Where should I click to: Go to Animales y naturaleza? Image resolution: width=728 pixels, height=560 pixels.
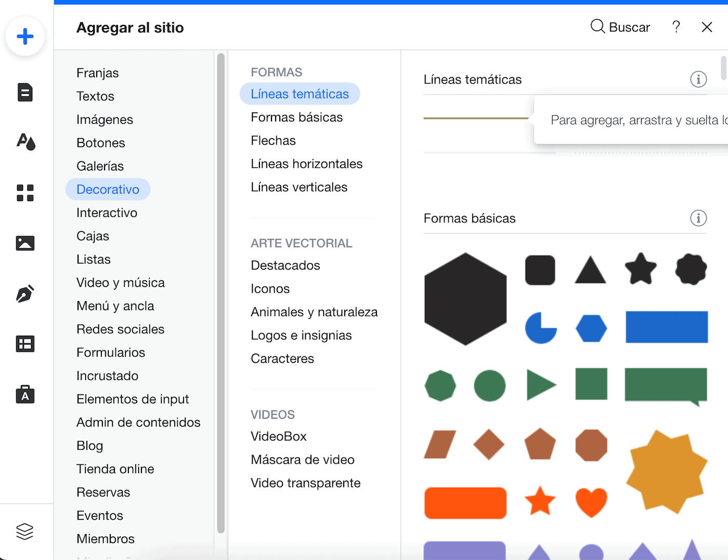314,312
